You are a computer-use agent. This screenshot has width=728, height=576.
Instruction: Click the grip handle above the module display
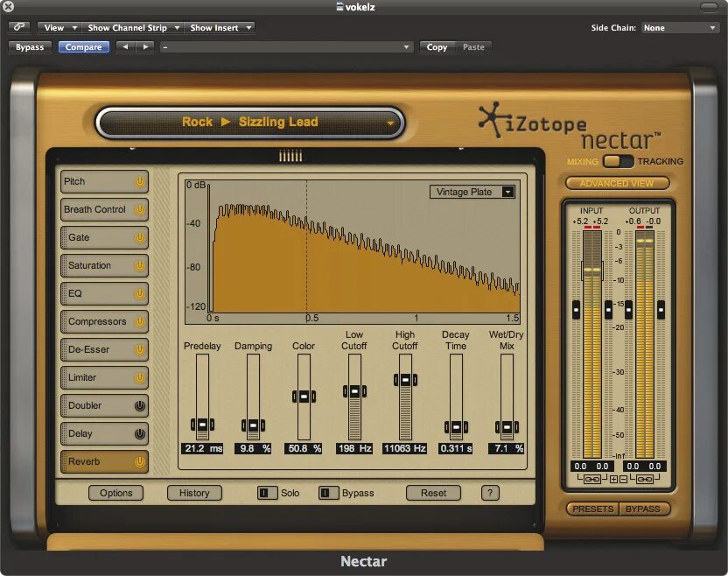coord(290,156)
